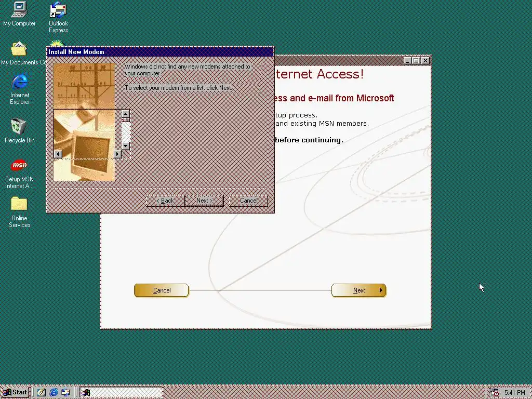This screenshot has width=532, height=399.
Task: Click the 'Windows did not find any new modems' text
Action: tap(187, 70)
